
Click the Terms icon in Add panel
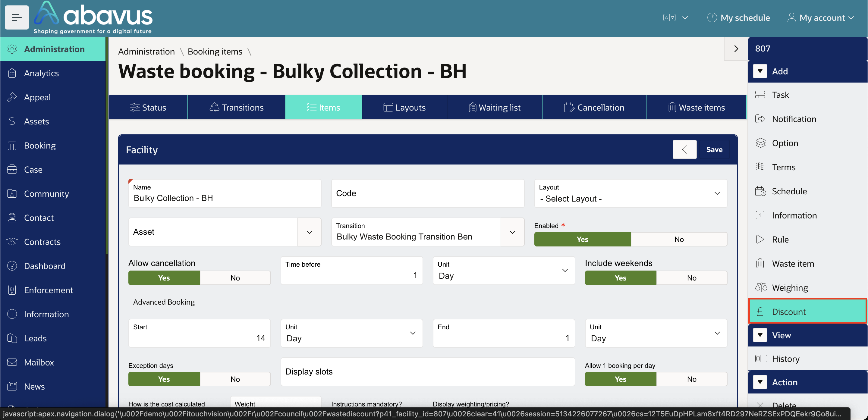760,167
